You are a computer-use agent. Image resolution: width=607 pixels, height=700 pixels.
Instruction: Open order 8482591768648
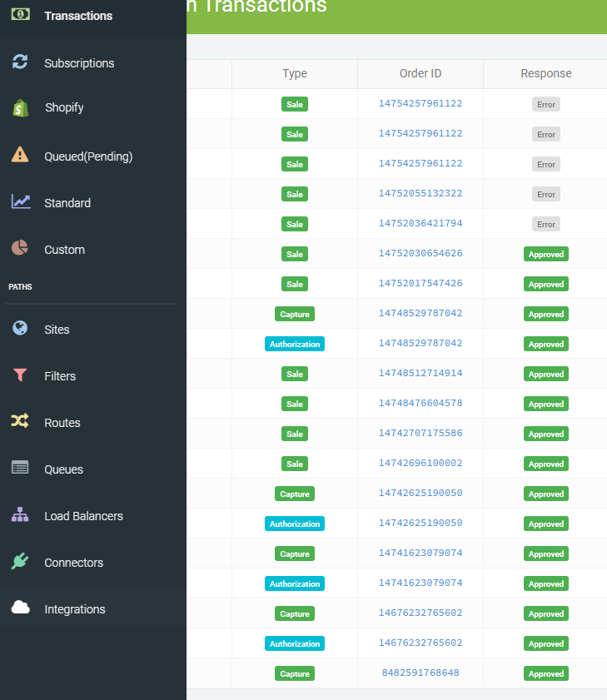tap(420, 673)
